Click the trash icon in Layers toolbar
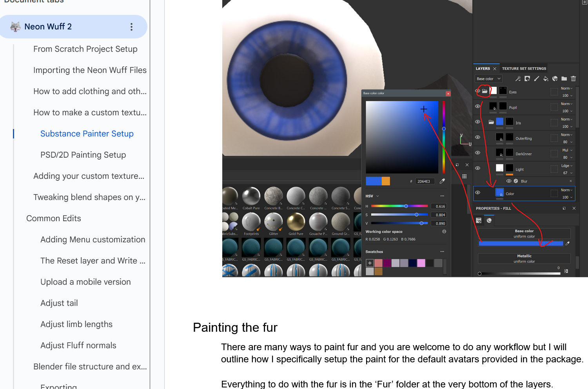Screen dimensions: 588x389 573,79
